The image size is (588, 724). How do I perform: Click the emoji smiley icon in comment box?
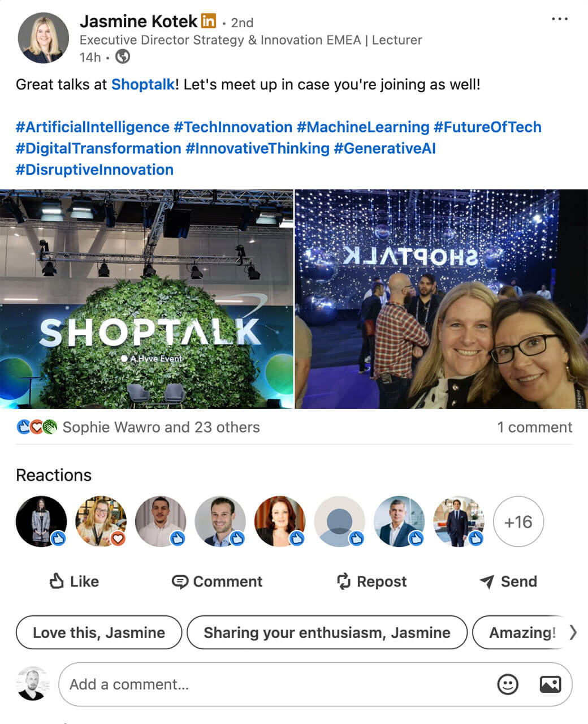click(507, 684)
